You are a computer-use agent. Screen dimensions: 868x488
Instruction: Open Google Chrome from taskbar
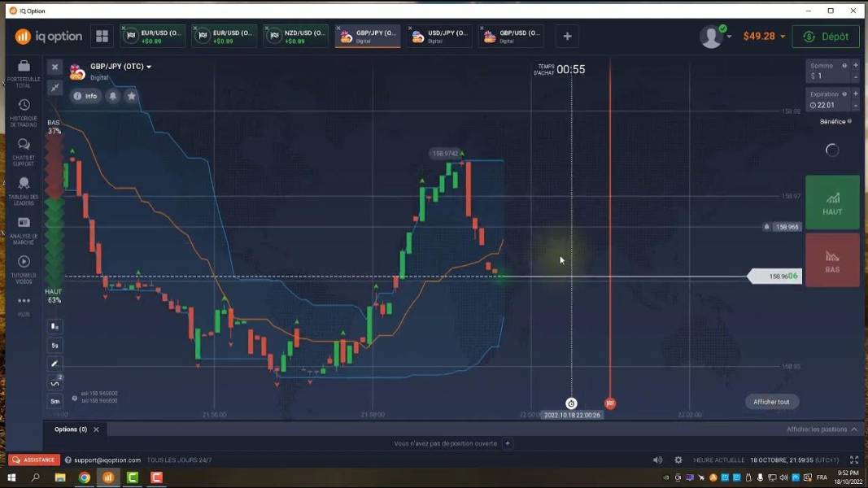coord(84,477)
